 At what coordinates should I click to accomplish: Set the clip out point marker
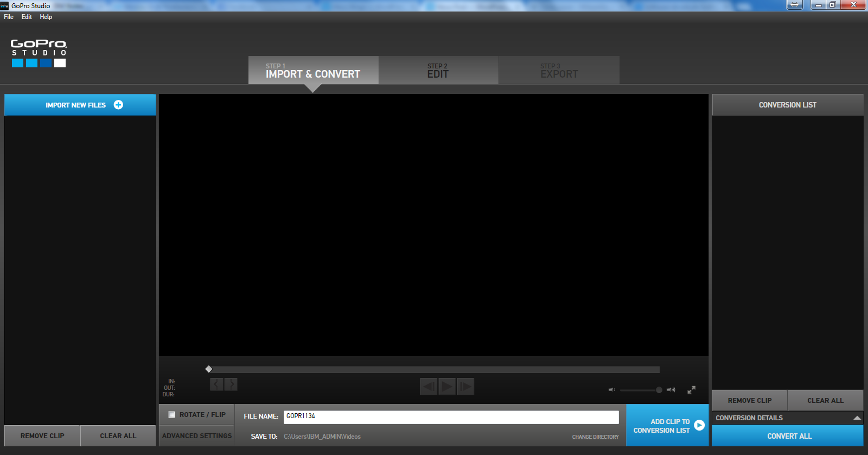point(231,384)
